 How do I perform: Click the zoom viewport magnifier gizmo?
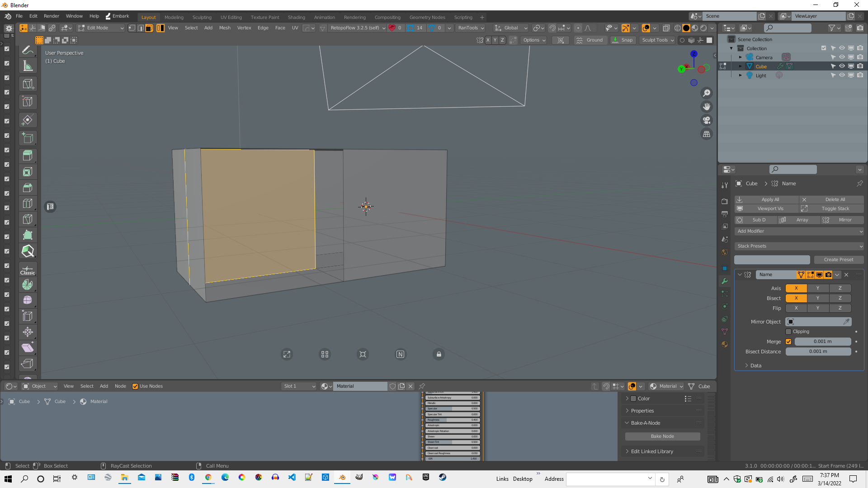click(707, 93)
